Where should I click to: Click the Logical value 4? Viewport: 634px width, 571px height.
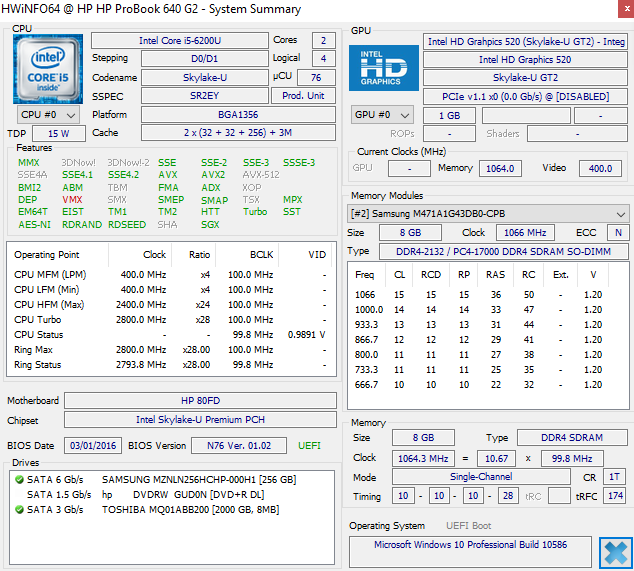[x=323, y=59]
